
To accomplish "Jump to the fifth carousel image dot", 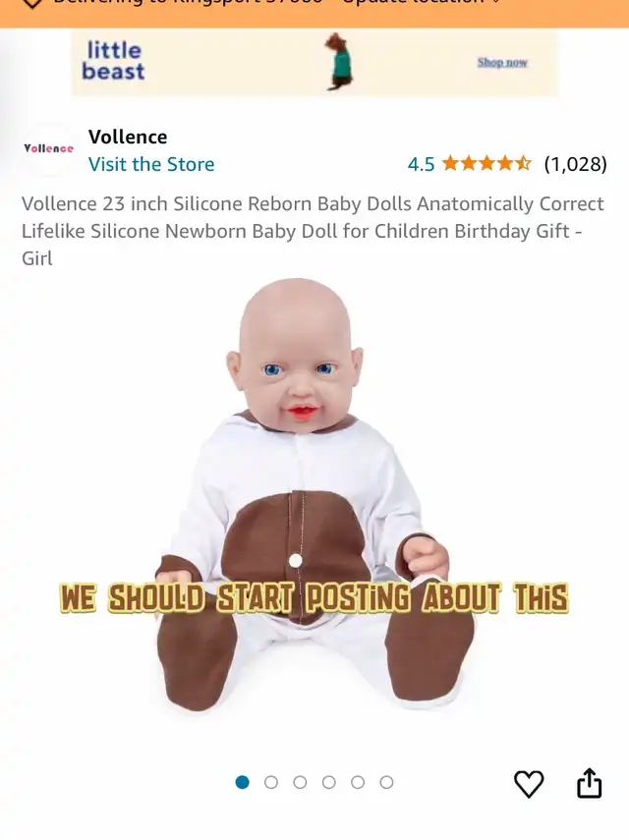I will coord(358,782).
